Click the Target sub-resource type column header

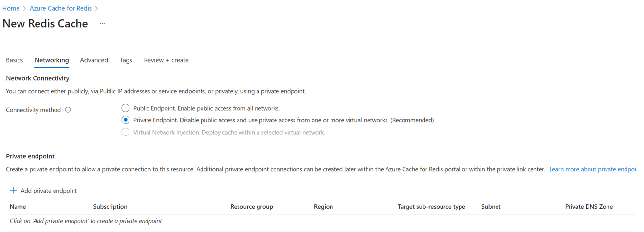[x=431, y=207]
